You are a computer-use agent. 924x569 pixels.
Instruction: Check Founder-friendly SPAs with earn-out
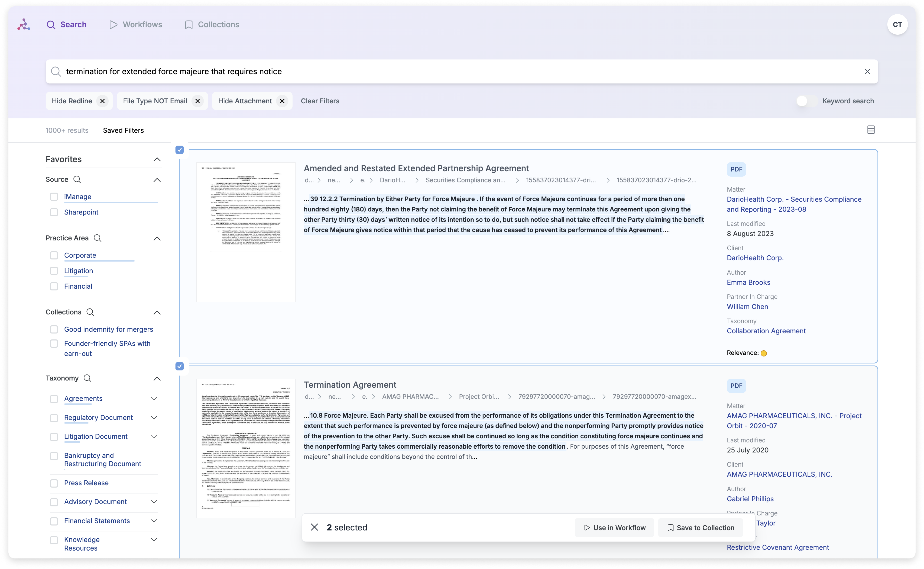(x=54, y=344)
